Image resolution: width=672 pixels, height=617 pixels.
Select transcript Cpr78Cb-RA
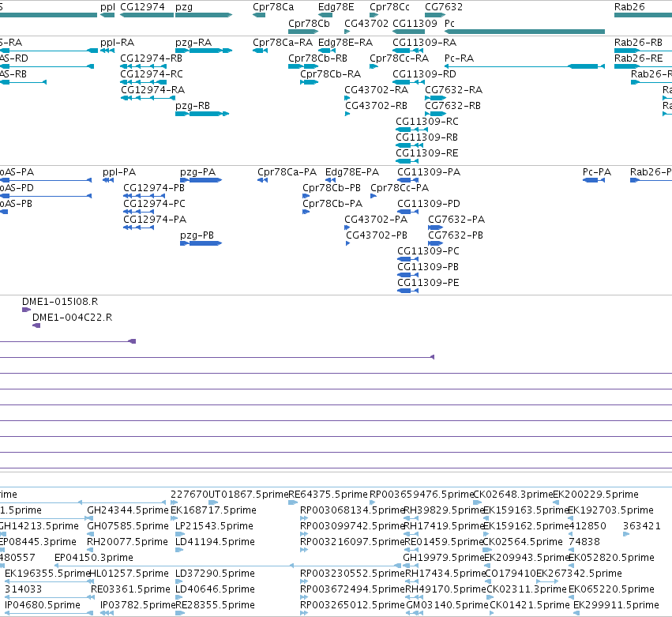pyautogui.click(x=309, y=82)
